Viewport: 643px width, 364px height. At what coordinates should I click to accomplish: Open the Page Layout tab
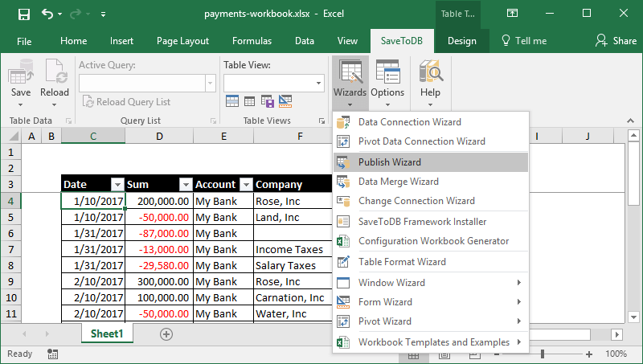pyautogui.click(x=182, y=41)
